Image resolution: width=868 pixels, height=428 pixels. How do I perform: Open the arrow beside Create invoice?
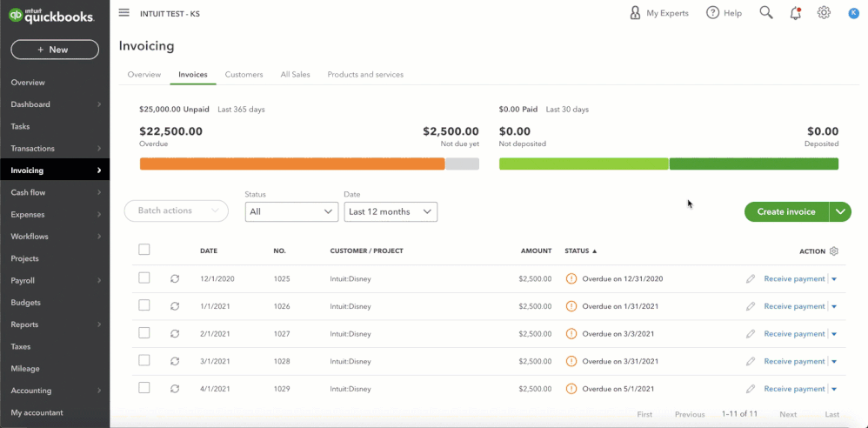tap(840, 211)
